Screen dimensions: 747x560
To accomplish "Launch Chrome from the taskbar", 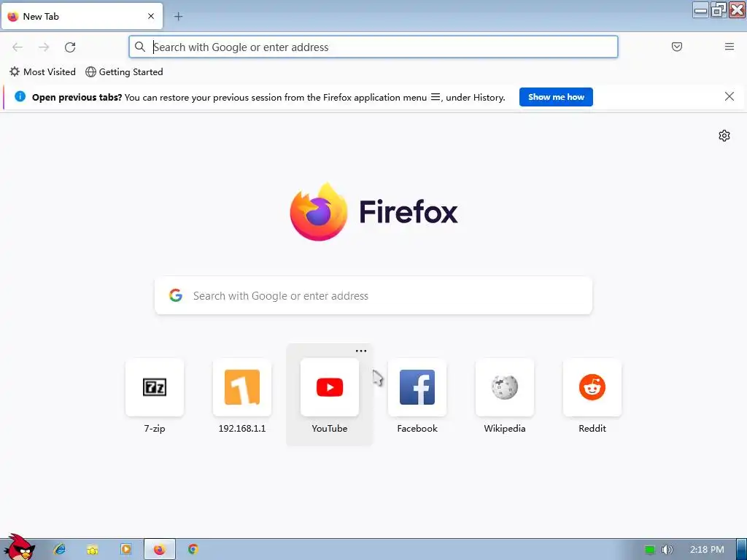I will tap(193, 550).
